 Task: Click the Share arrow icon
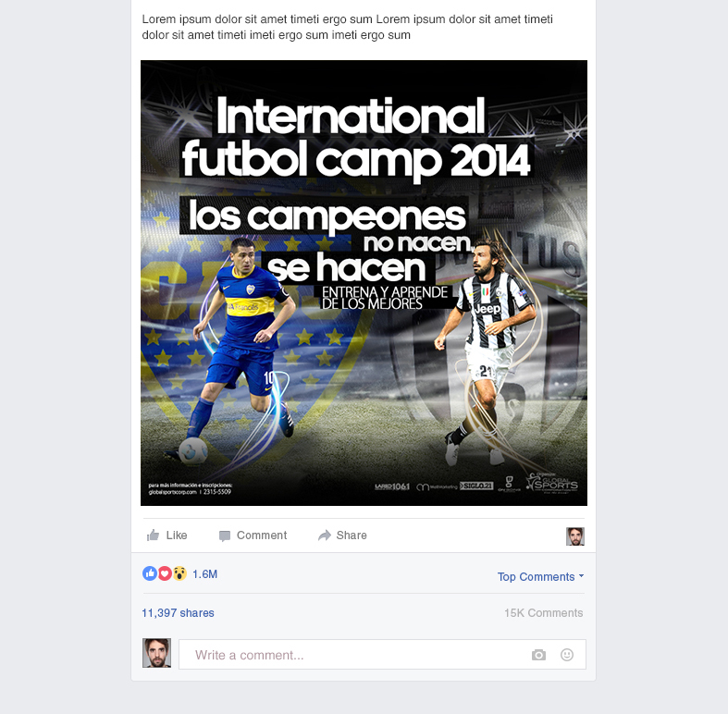coord(324,535)
